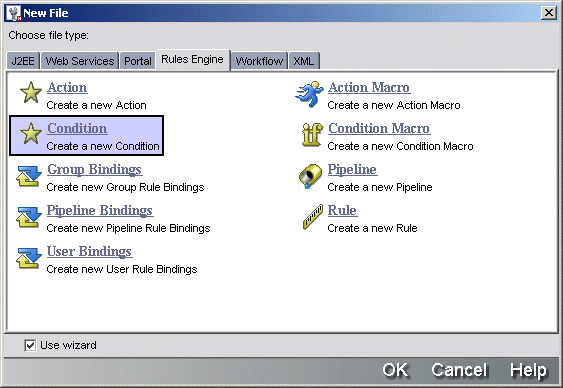The height and width of the screenshot is (388, 563).
Task: Open the Web Services tab
Action: 80,61
